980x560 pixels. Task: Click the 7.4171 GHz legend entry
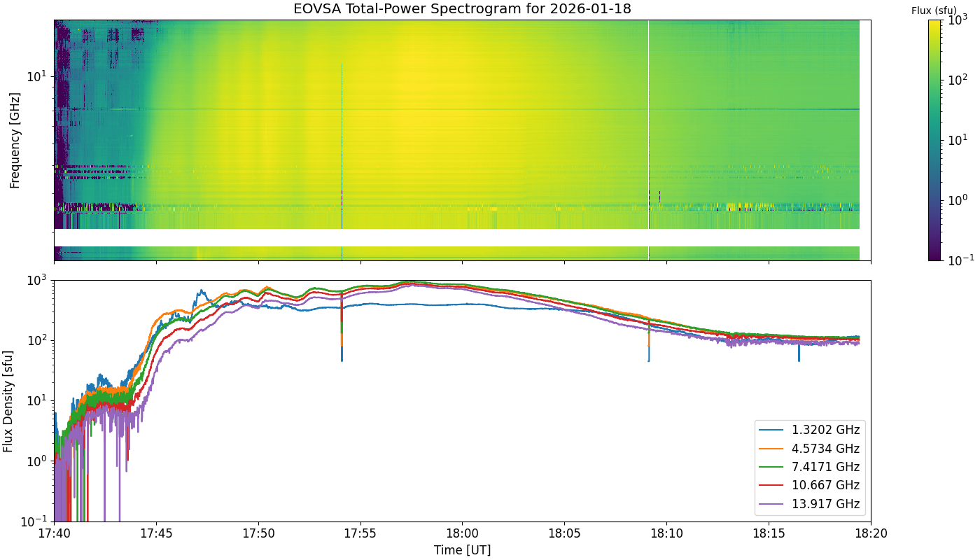tap(811, 467)
